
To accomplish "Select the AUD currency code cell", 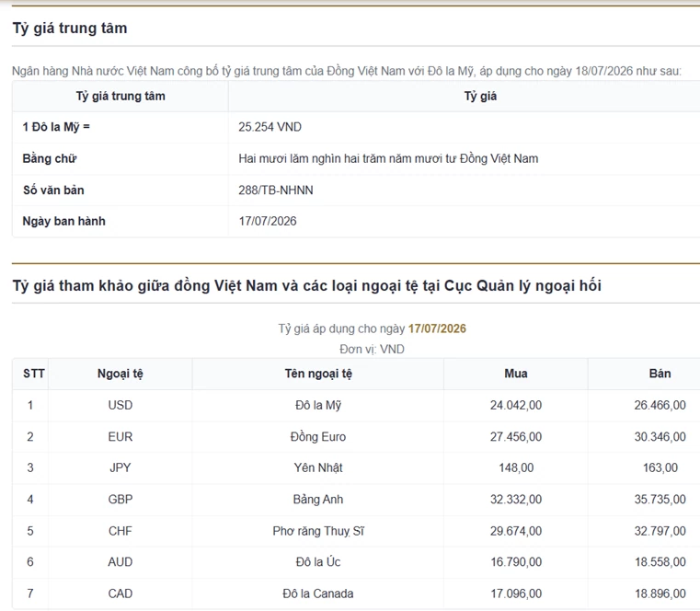I will point(120,562).
